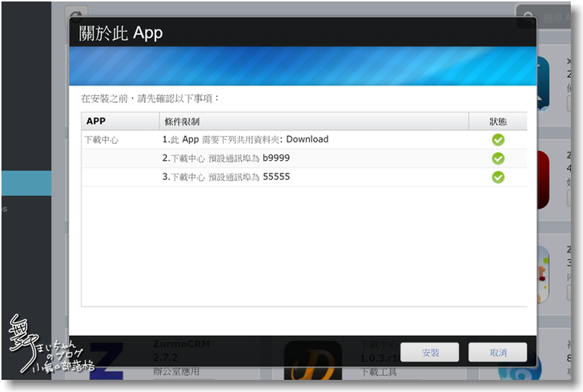
Task: Click the 安裝 install button
Action: tap(429, 352)
